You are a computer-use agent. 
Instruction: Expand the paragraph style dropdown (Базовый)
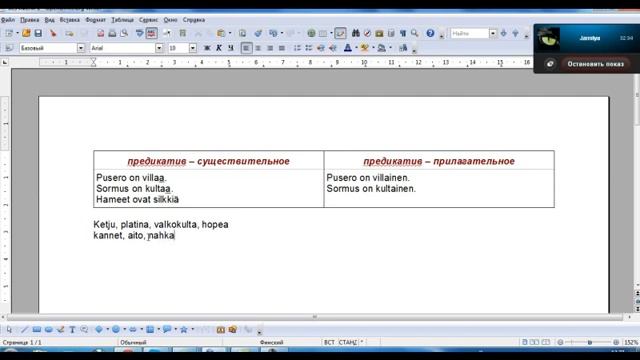click(81, 48)
